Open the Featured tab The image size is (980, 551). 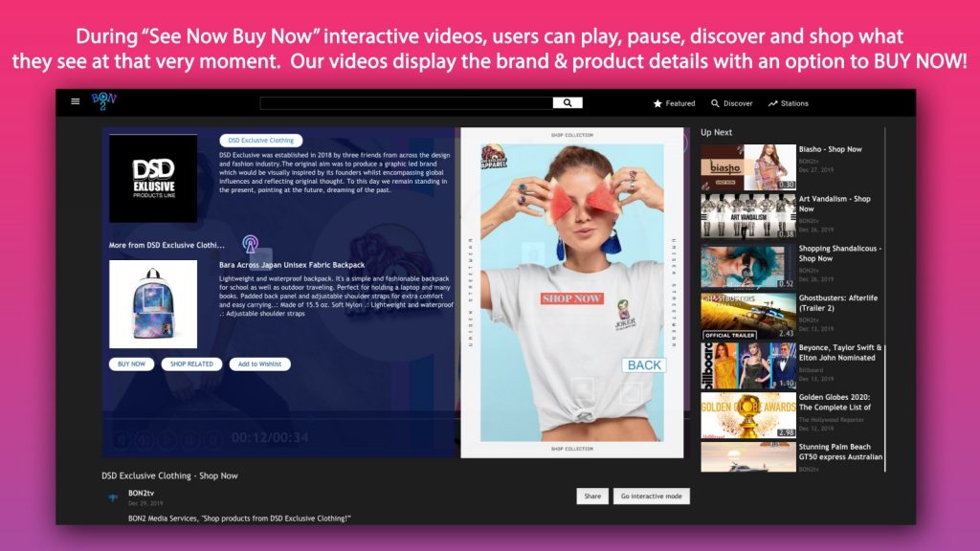click(x=675, y=103)
